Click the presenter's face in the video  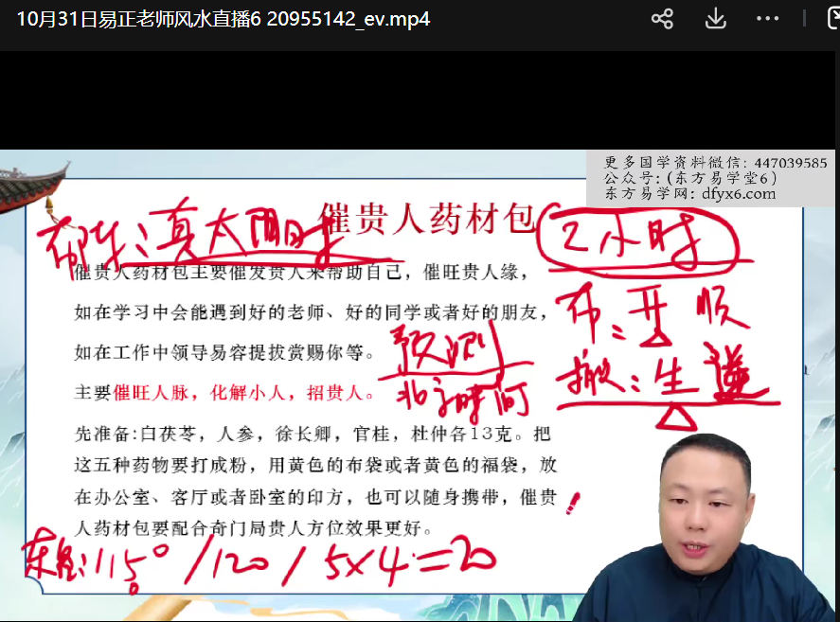[x=697, y=494]
